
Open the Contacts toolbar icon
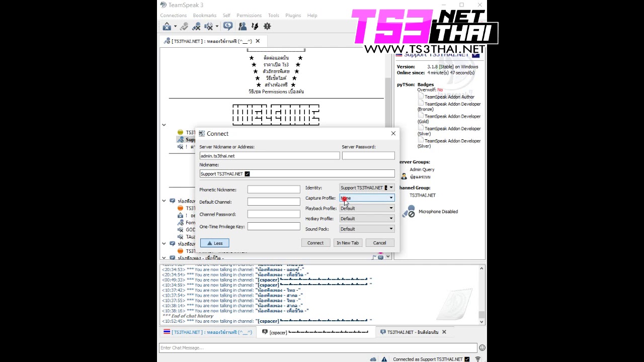(243, 26)
